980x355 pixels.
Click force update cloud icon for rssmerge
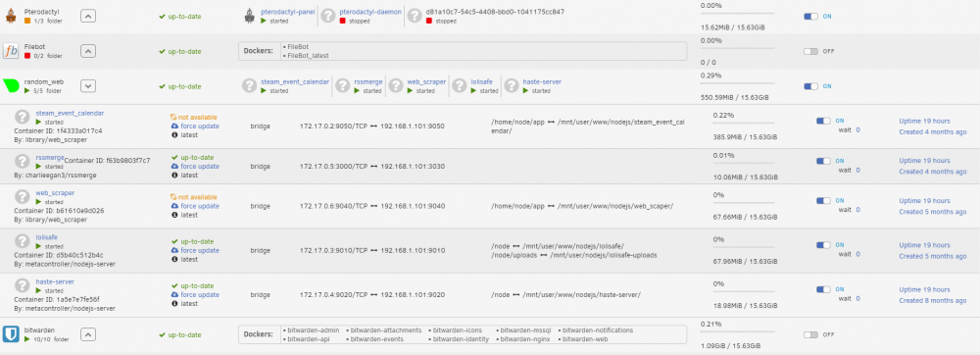click(175, 167)
